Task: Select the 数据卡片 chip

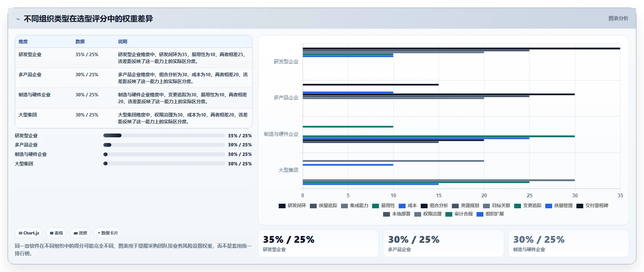Action: coord(108,233)
